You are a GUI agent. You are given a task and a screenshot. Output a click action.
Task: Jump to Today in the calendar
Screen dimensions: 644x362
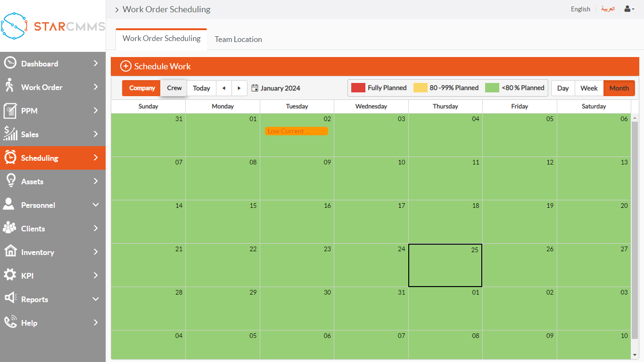point(201,88)
